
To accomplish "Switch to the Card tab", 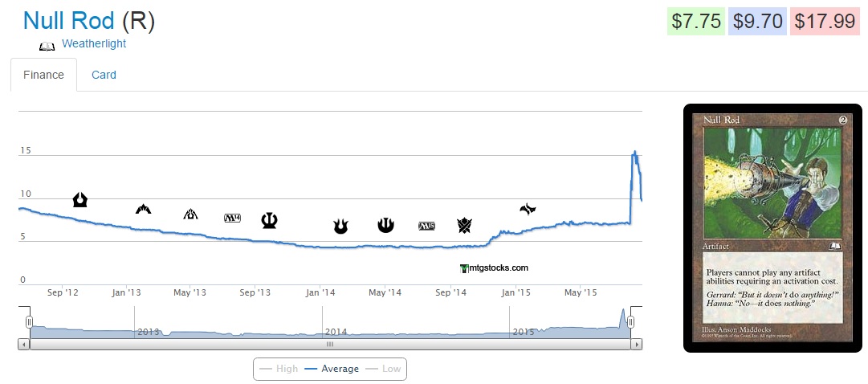I will coord(104,75).
